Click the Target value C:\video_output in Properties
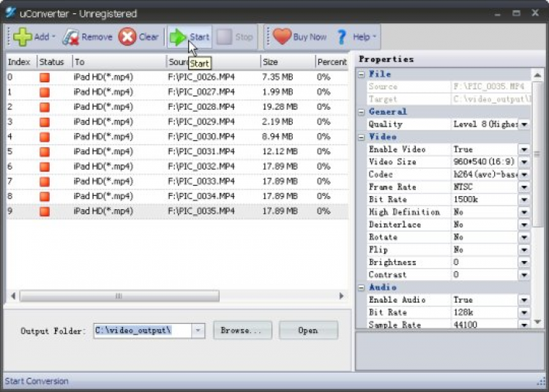This screenshot has width=549, height=392. (490, 99)
